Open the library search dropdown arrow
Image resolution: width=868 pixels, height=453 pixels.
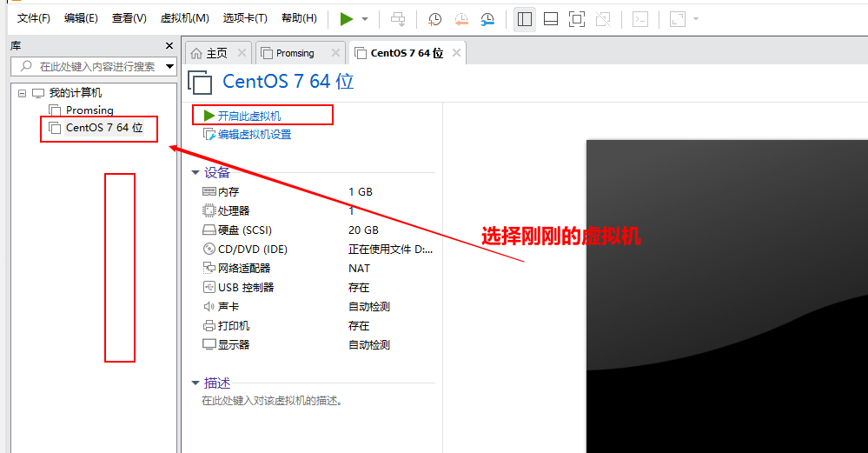170,66
